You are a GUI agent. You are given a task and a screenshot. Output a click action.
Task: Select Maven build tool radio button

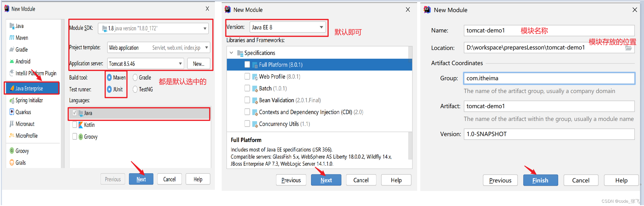[109, 78]
